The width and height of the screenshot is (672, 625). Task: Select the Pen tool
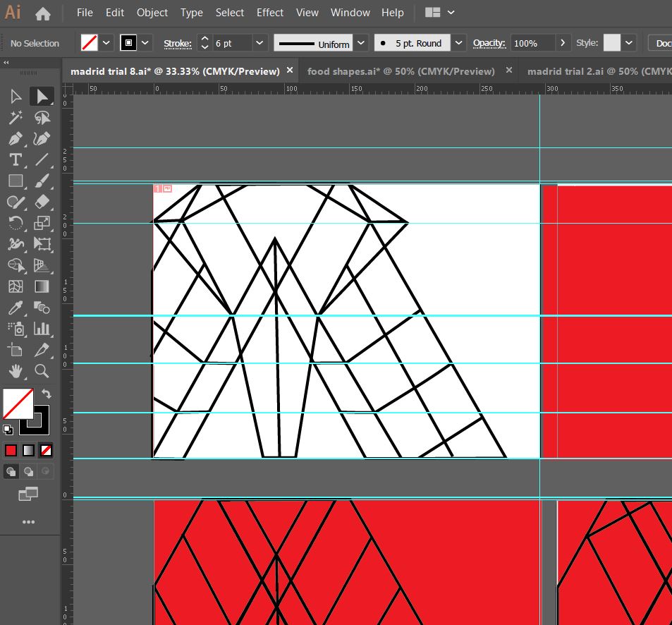pyautogui.click(x=14, y=138)
